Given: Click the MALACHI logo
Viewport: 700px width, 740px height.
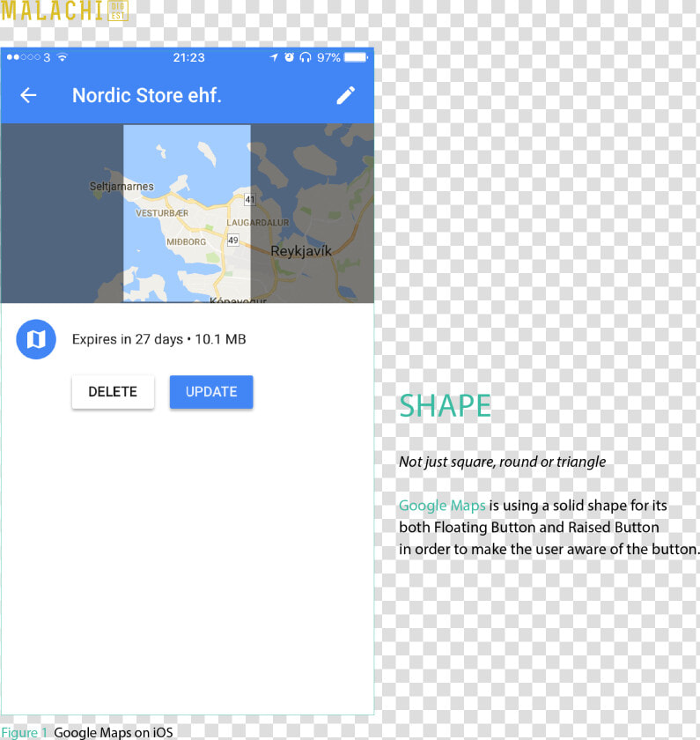Looking at the screenshot, I should click(x=64, y=11).
